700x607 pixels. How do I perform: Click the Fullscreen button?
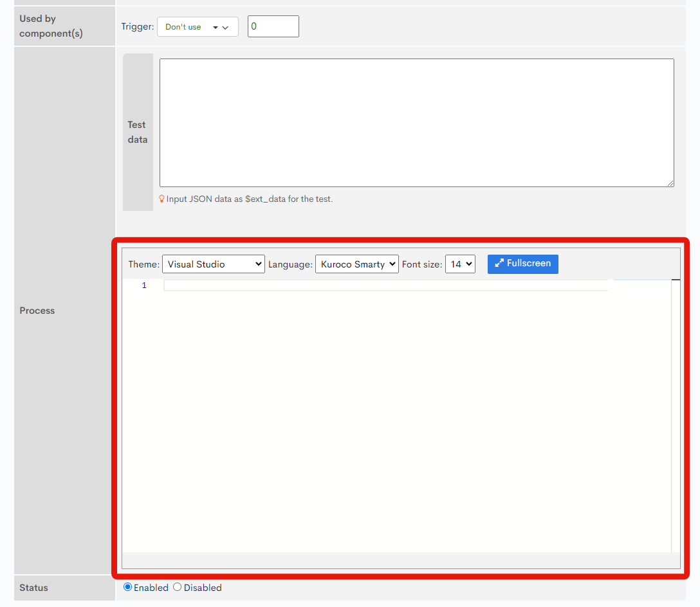[x=522, y=264]
